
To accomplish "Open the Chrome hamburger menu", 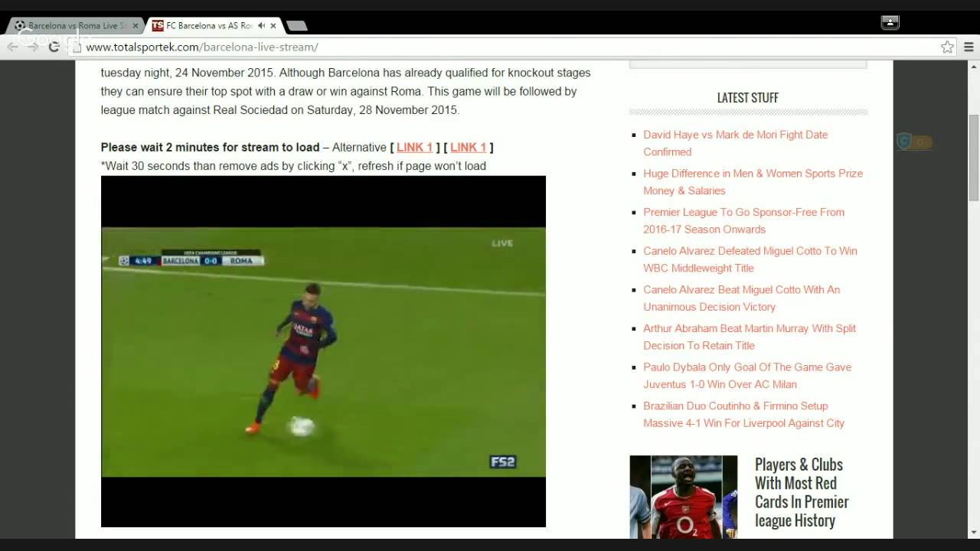I will [969, 47].
